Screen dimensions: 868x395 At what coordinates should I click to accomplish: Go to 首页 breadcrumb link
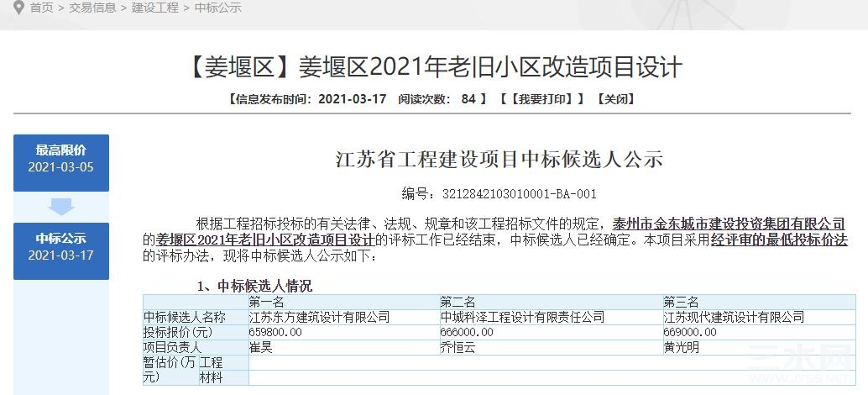point(41,8)
